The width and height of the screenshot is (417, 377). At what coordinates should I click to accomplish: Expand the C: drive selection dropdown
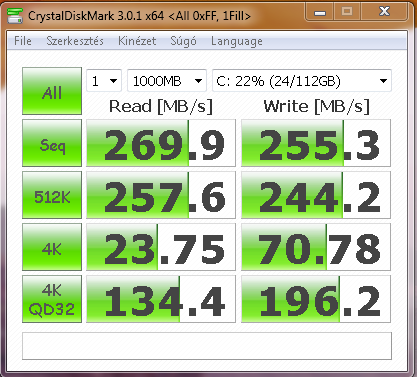click(302, 81)
